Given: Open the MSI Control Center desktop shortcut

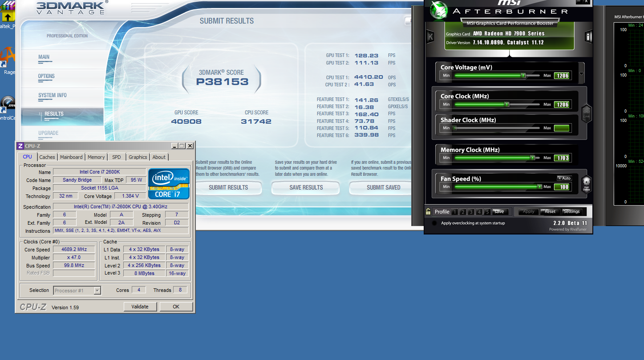Looking at the screenshot, I should coord(8,108).
